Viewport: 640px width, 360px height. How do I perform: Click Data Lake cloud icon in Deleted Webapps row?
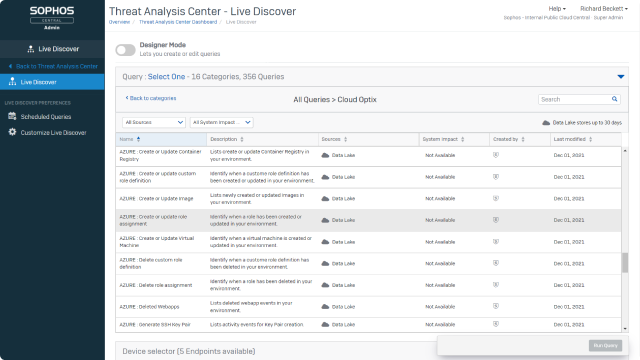[325, 307]
